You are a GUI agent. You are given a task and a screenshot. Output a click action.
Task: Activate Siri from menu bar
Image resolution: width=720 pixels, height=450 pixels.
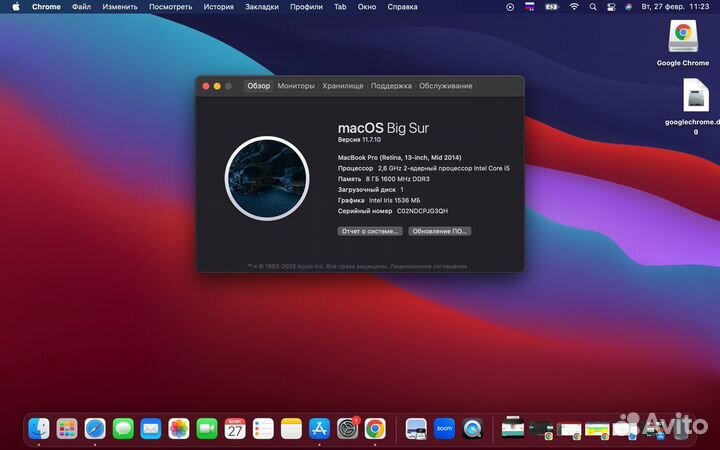tap(629, 7)
